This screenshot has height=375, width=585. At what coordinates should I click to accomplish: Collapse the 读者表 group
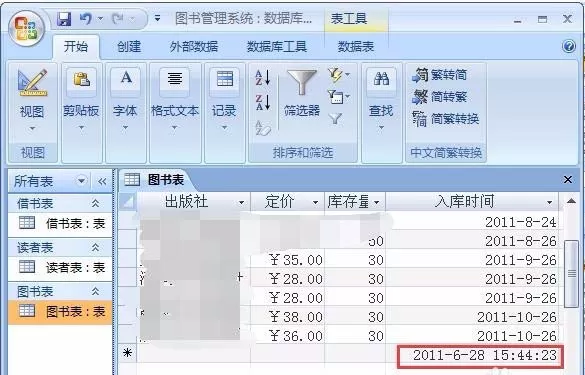point(96,247)
